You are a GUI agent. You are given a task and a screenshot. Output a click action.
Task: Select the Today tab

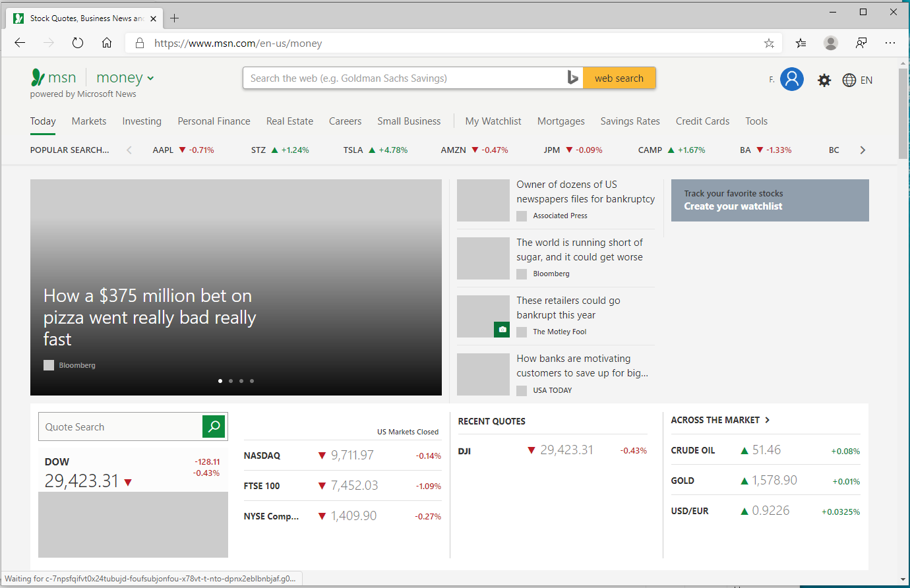click(43, 121)
